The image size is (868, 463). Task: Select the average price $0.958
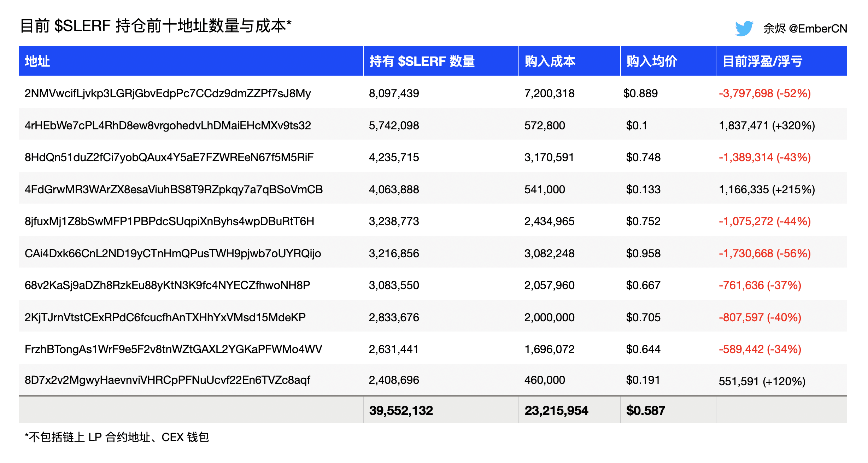(x=643, y=253)
